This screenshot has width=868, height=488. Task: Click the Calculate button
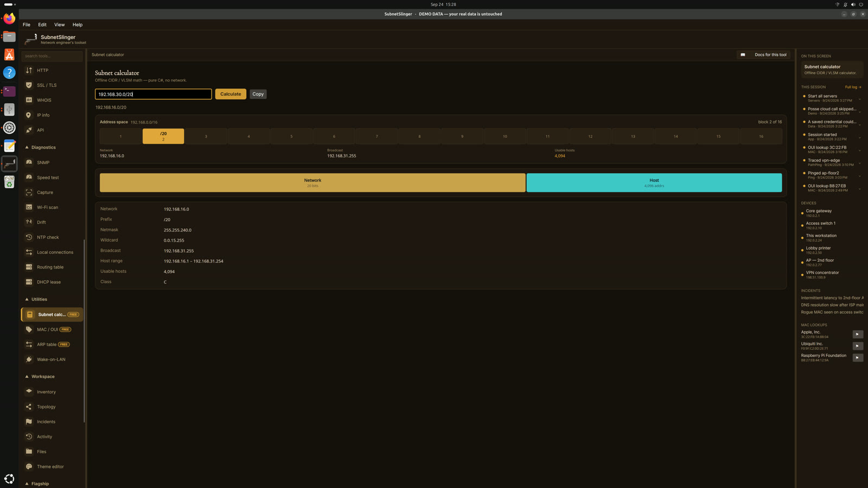231,94
